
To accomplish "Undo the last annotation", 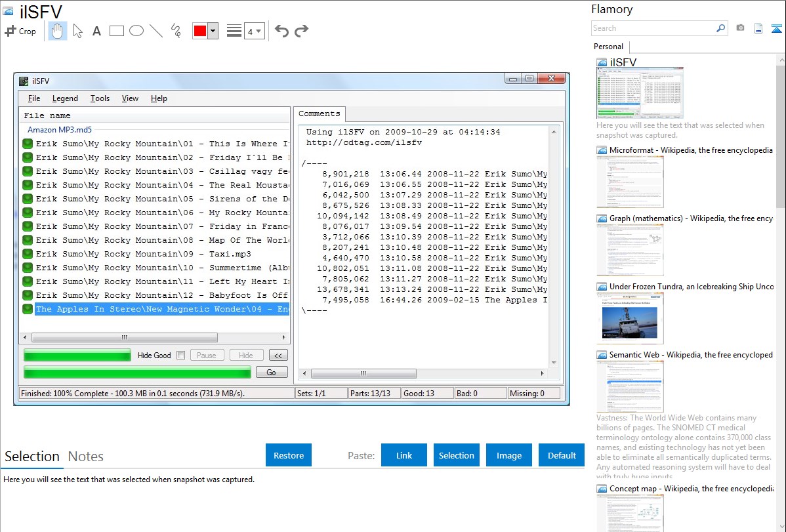I will pyautogui.click(x=281, y=31).
